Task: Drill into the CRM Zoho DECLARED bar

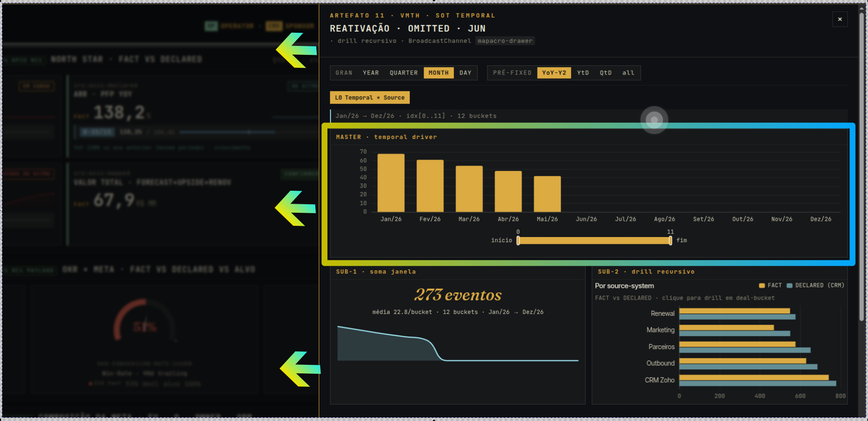Action: click(757, 383)
